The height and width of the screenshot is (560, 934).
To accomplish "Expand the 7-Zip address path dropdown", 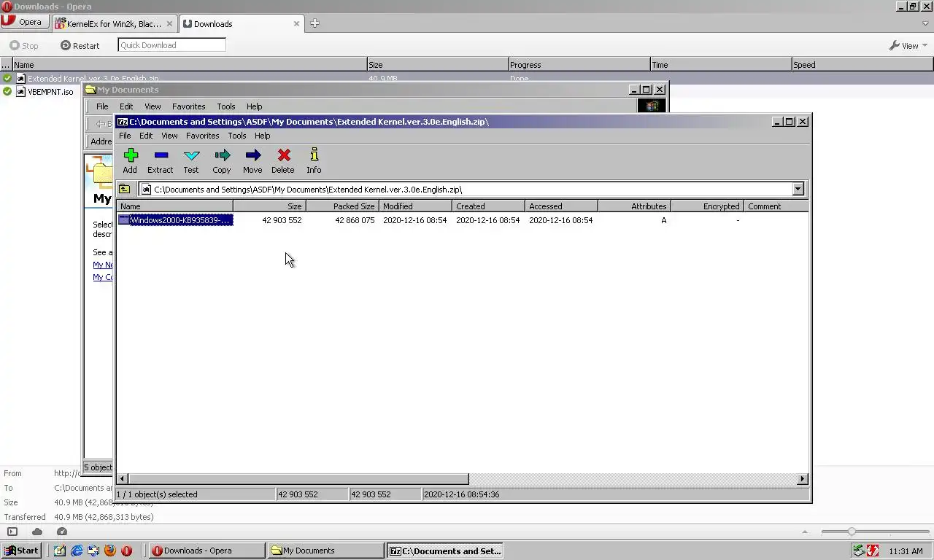I will (x=798, y=189).
